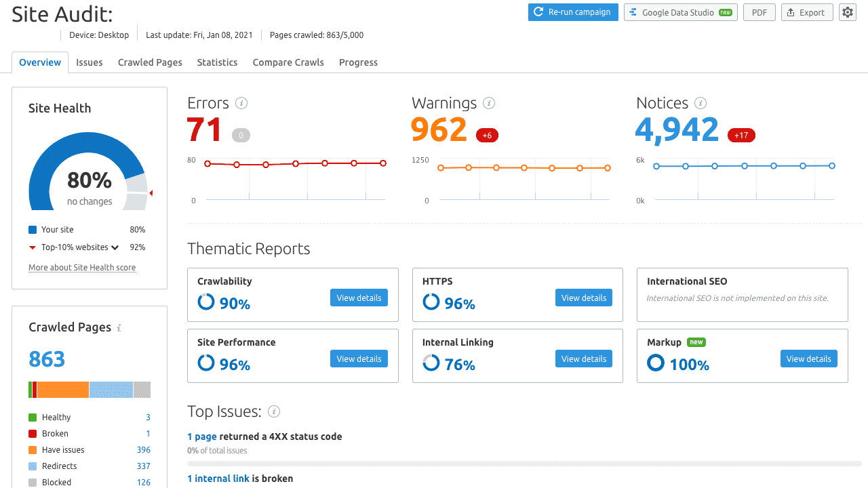The height and width of the screenshot is (488, 868).
Task: Click the info icon beside Warnings
Action: (x=489, y=103)
